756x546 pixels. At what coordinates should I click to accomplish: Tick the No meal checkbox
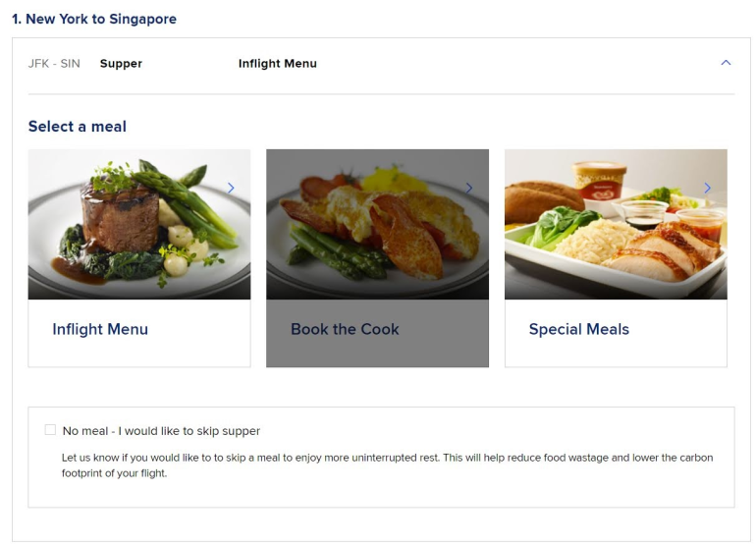tap(50, 430)
